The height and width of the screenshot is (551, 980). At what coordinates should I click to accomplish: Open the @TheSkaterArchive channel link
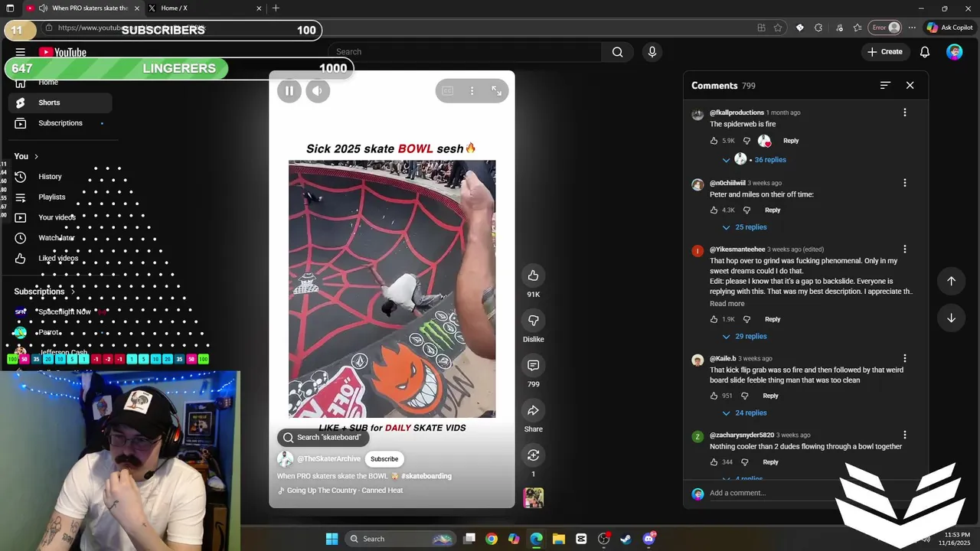328,459
